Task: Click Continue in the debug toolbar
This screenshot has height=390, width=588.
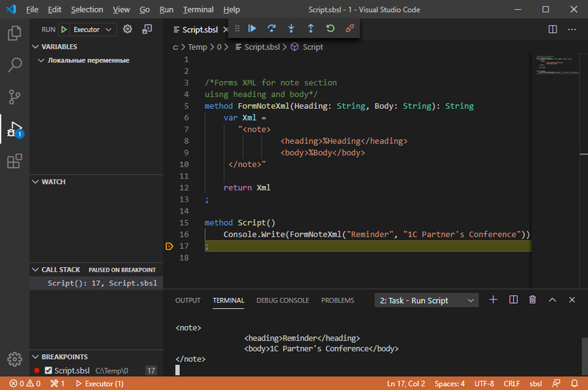Action: click(x=252, y=29)
